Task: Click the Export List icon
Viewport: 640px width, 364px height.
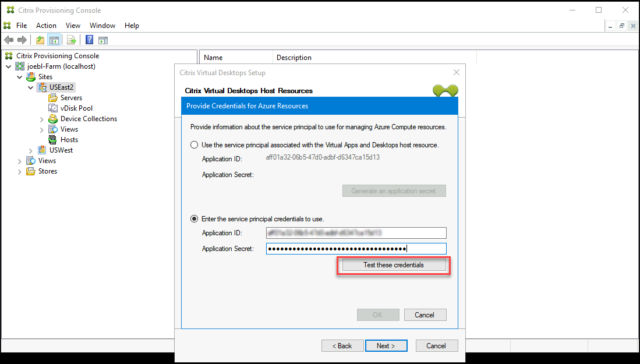Action: point(71,40)
